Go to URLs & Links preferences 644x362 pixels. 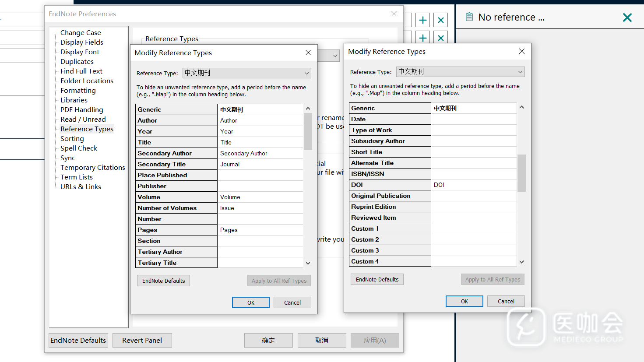(x=81, y=186)
